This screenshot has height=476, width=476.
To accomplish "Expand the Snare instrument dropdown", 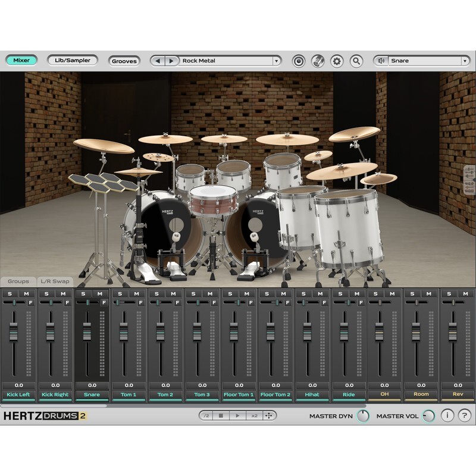I will 465,61.
